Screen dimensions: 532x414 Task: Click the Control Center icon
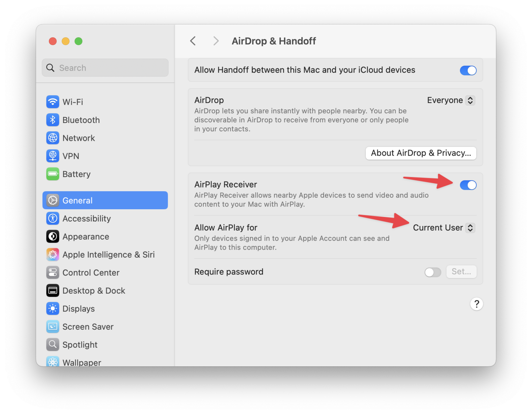click(53, 272)
